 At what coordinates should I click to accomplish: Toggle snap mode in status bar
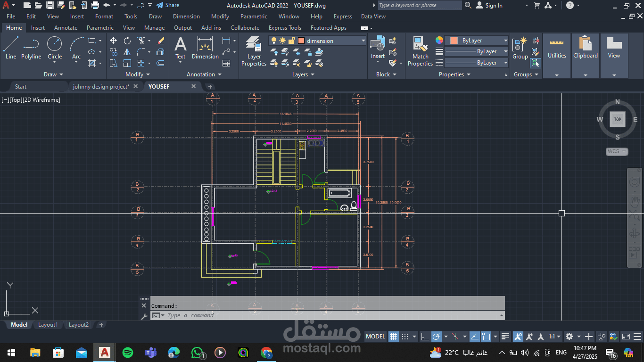point(405,337)
